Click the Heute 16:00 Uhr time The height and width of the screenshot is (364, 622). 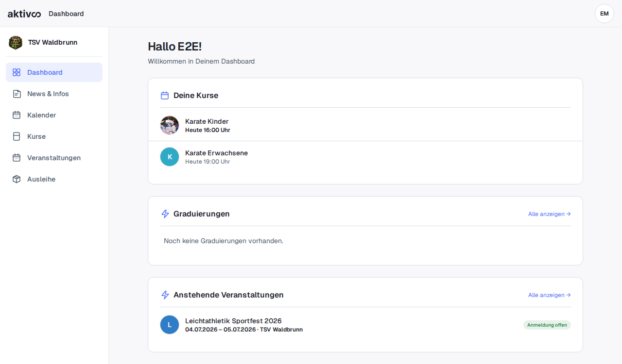(207, 130)
